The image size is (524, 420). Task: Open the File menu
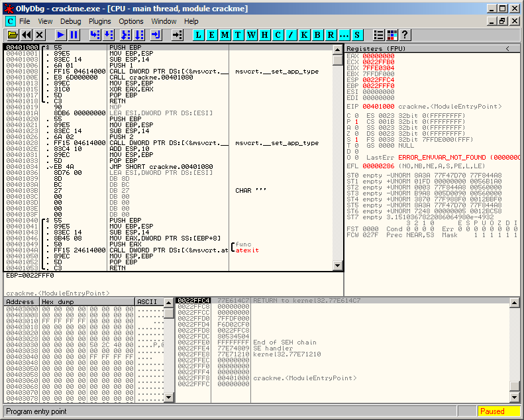point(25,21)
